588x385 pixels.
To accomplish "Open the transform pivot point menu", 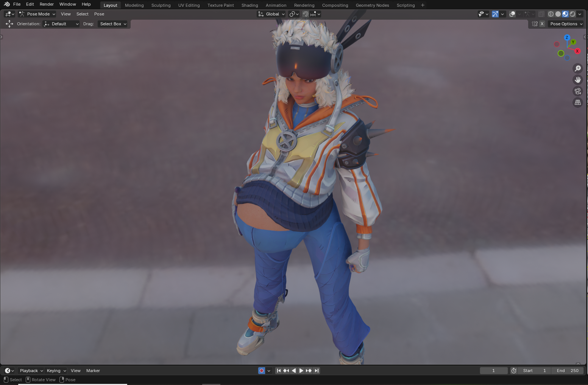I will [294, 14].
